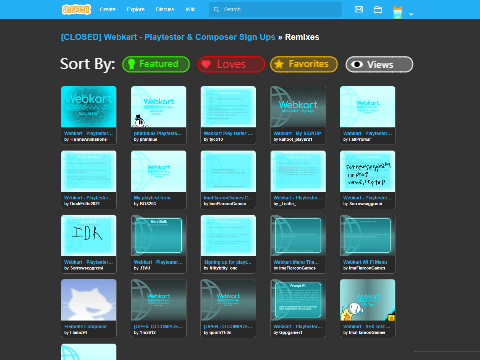
Task: Sort remixes by Featured
Action: click(x=156, y=64)
